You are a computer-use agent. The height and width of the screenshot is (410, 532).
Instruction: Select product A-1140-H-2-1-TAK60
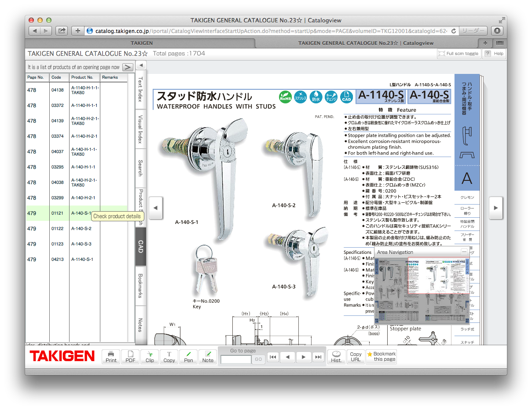[x=77, y=121]
